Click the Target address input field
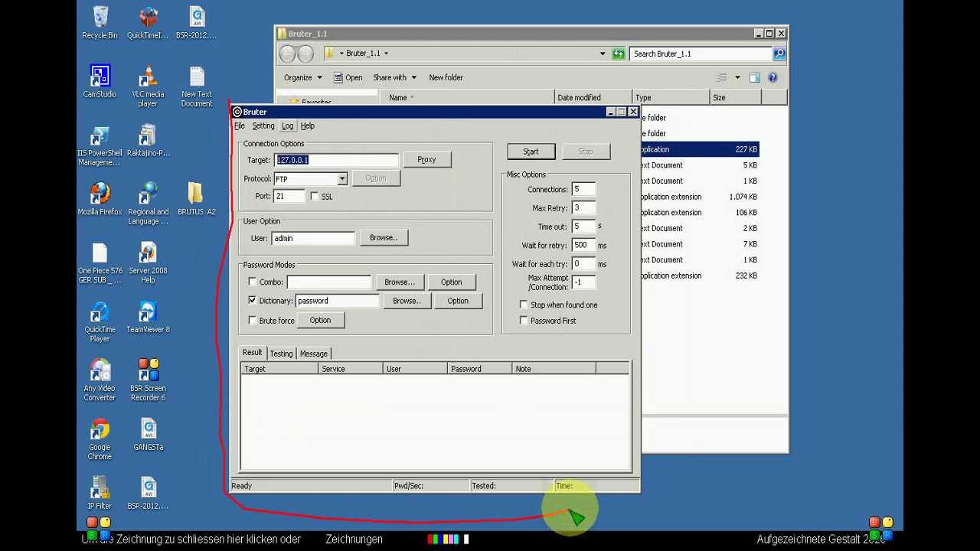Image resolution: width=980 pixels, height=551 pixels. [336, 160]
